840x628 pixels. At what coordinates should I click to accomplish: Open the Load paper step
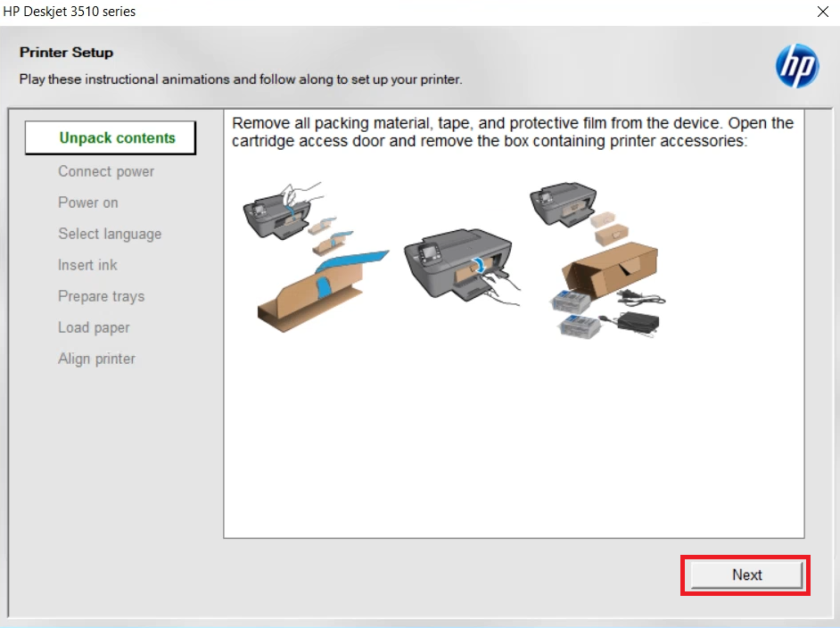tap(94, 327)
